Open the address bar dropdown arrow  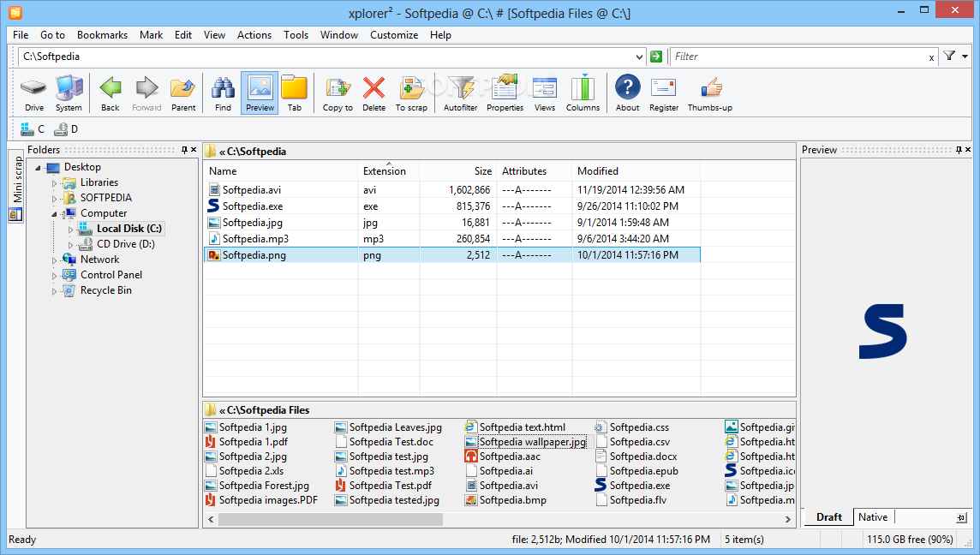point(639,57)
